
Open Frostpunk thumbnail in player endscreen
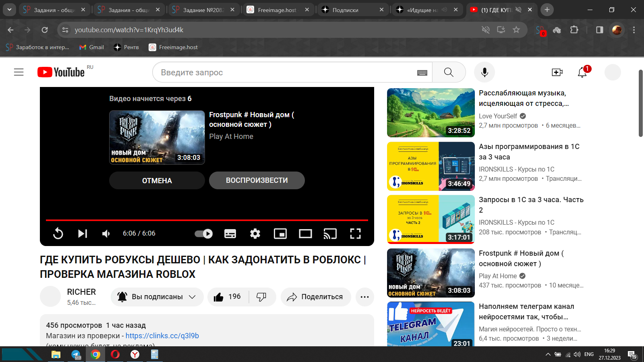point(157,137)
